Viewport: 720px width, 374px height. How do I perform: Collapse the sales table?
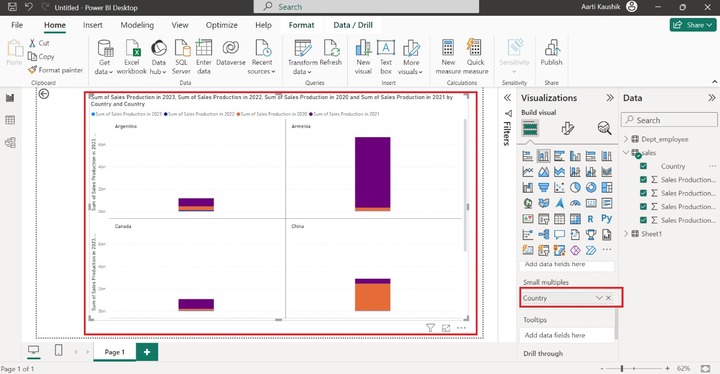click(626, 153)
